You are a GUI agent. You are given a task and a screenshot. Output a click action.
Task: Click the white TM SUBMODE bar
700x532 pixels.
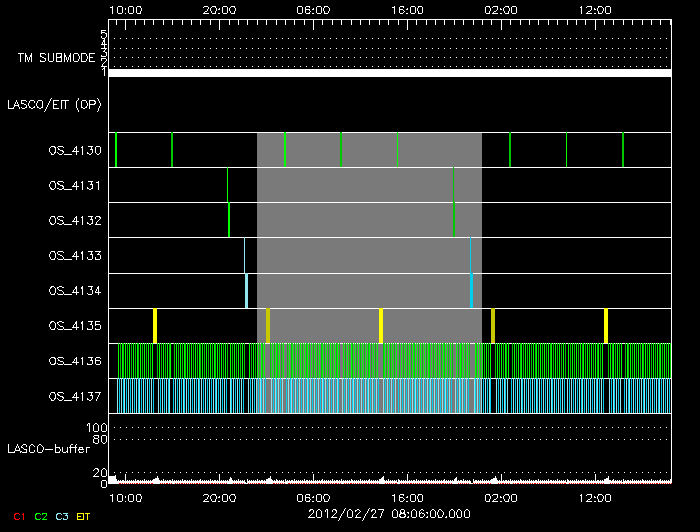pos(389,73)
